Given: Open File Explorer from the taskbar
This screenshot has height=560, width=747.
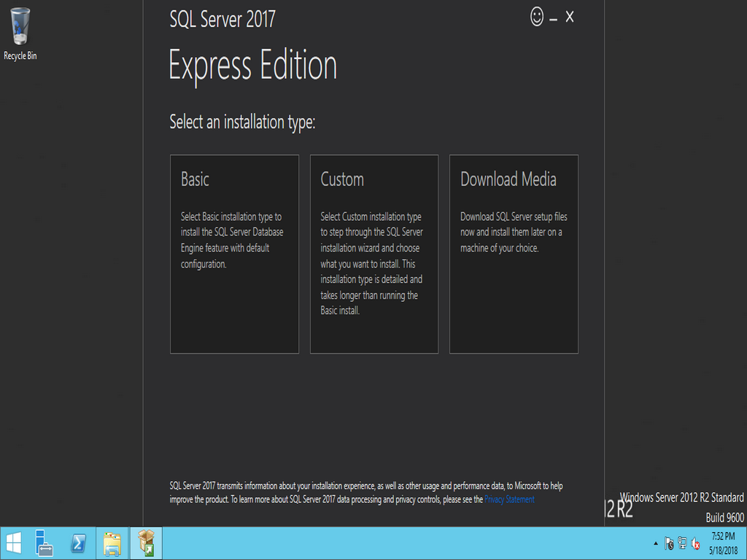Looking at the screenshot, I should (112, 543).
